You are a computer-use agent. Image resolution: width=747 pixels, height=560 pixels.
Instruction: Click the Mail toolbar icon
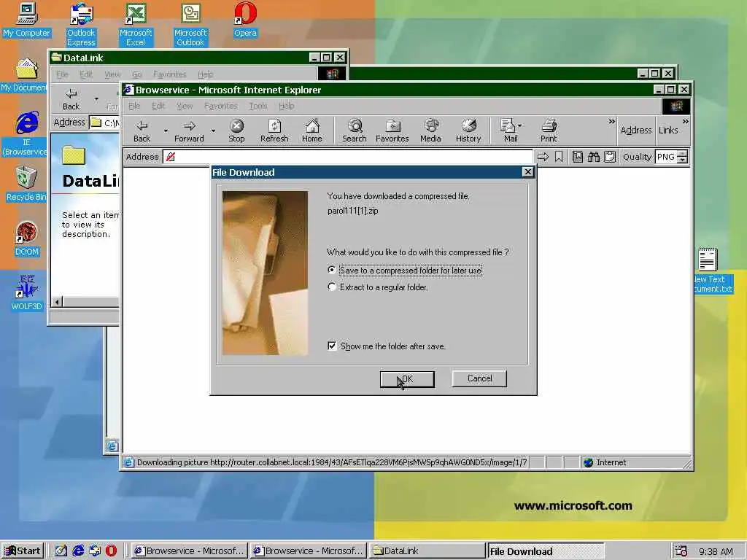coord(508,131)
